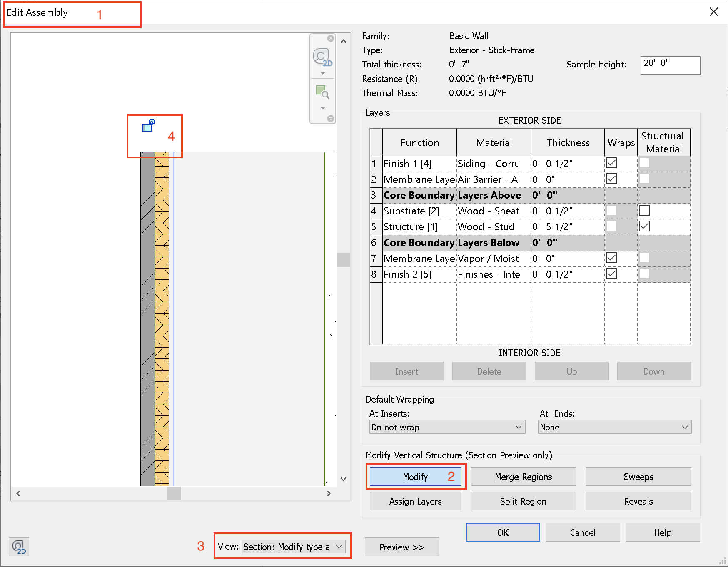Click the preview horizontal scrollbar thumb
The image size is (728, 567).
(x=174, y=493)
